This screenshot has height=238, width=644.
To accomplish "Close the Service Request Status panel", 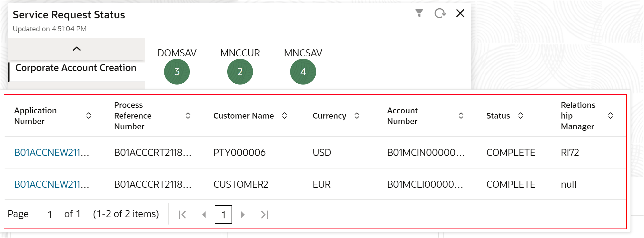I will tap(460, 13).
